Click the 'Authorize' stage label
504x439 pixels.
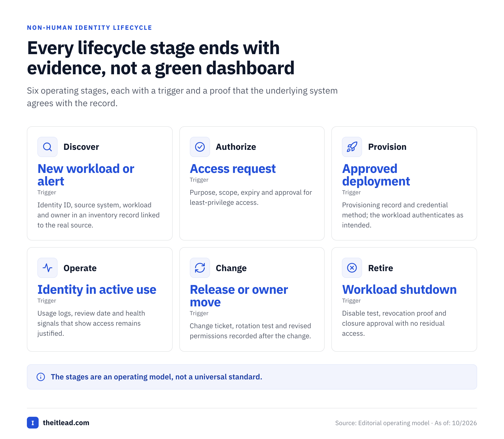tap(236, 147)
